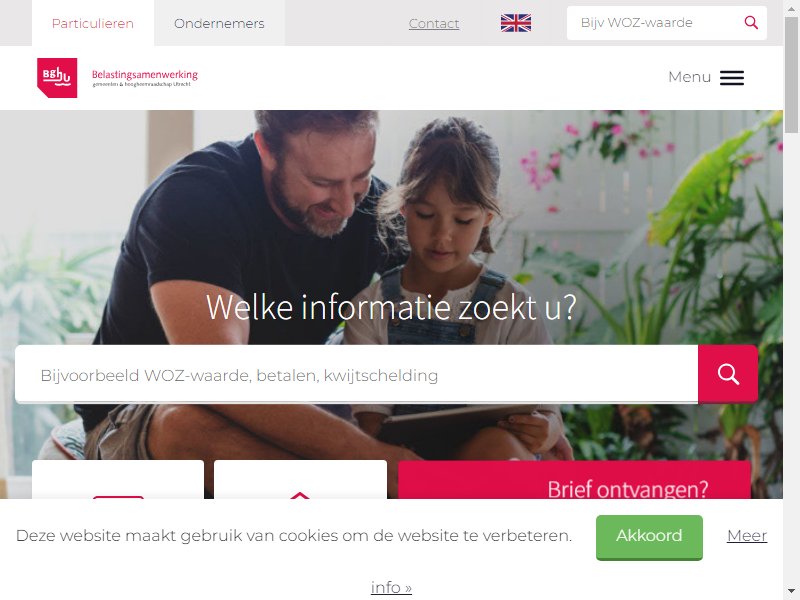Open the hamburger Menu icon
This screenshot has width=800, height=600.
click(732, 78)
